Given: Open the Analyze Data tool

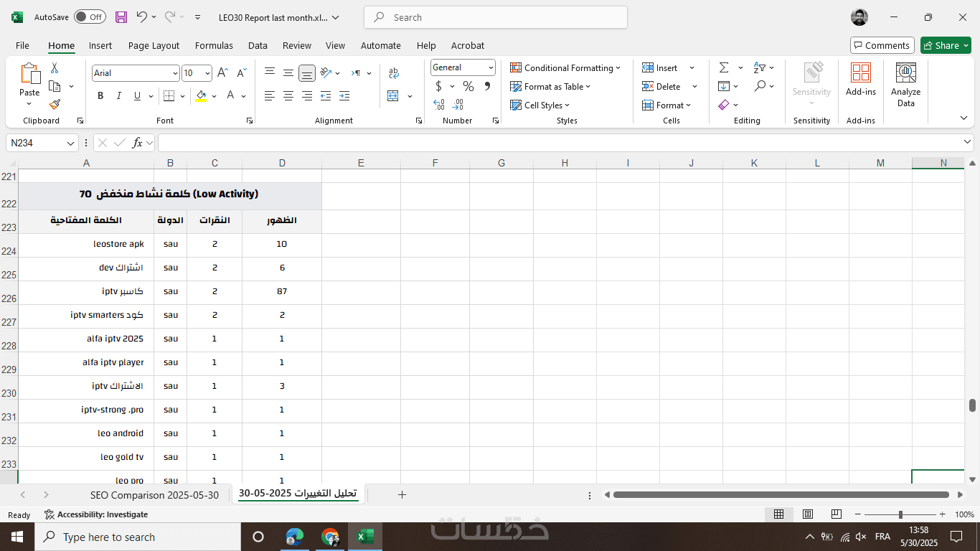Looking at the screenshot, I should click(905, 85).
